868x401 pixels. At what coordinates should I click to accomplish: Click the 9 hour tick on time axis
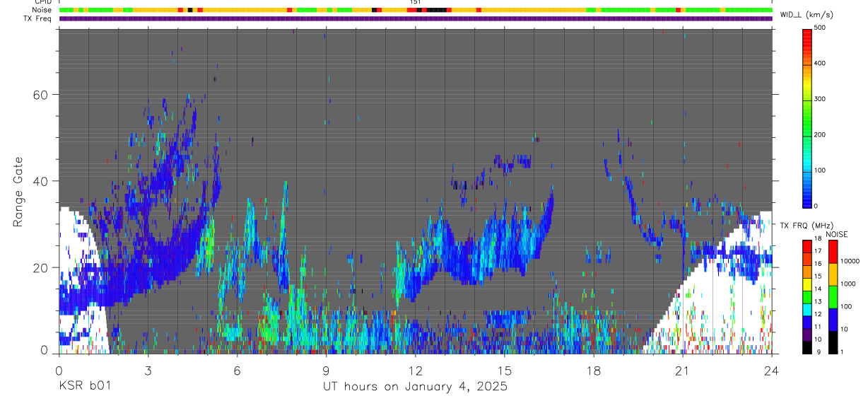(327, 370)
